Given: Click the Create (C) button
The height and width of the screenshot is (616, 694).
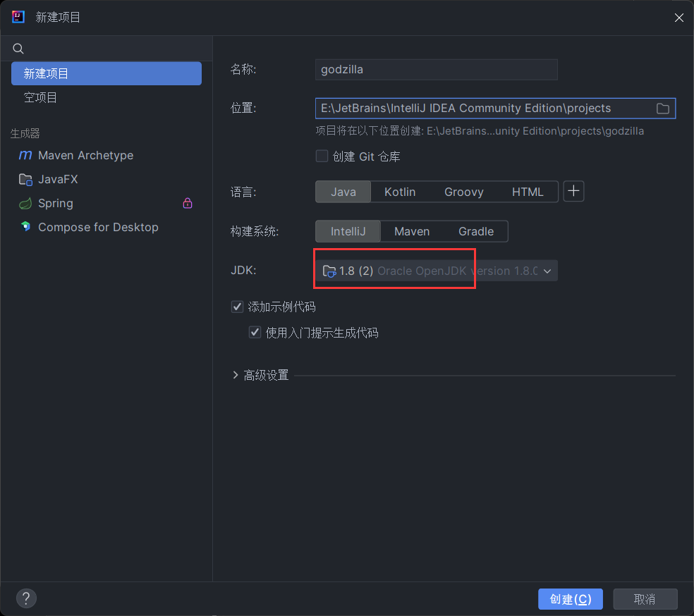Looking at the screenshot, I should click(x=570, y=599).
